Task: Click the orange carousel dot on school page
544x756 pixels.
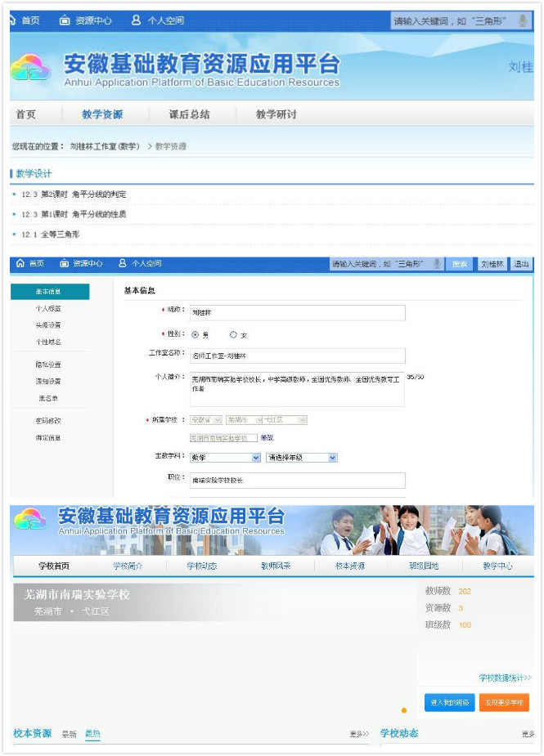Action: (403, 710)
